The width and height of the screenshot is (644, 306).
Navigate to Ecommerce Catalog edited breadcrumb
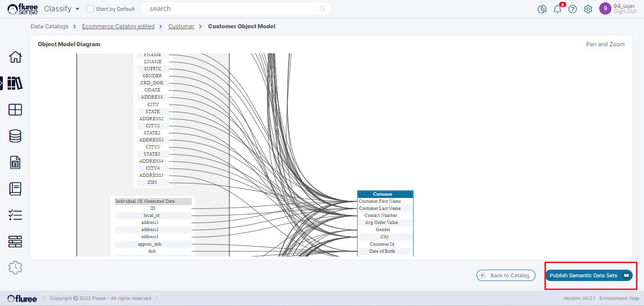click(118, 26)
